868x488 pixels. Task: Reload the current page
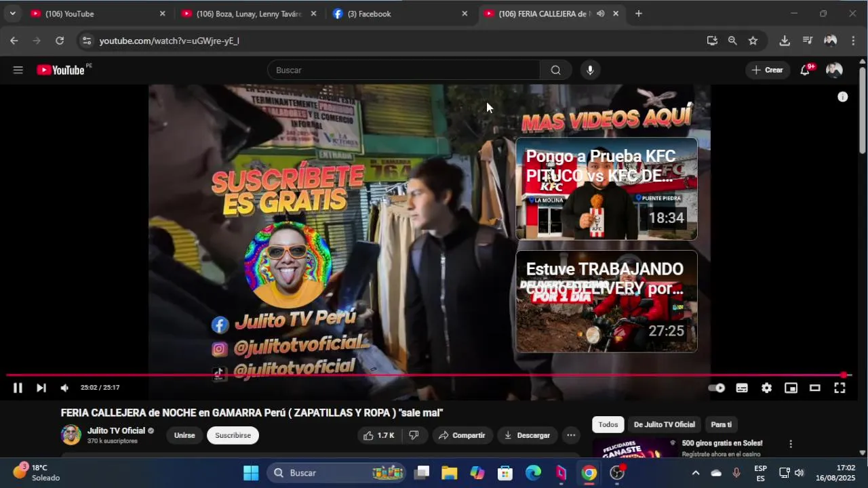pyautogui.click(x=60, y=41)
